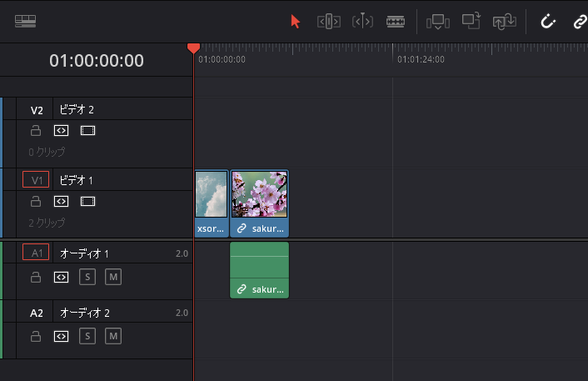Screen dimensions: 588x381
Task: Disable the ビデオ 1 video track
Action: (87, 201)
